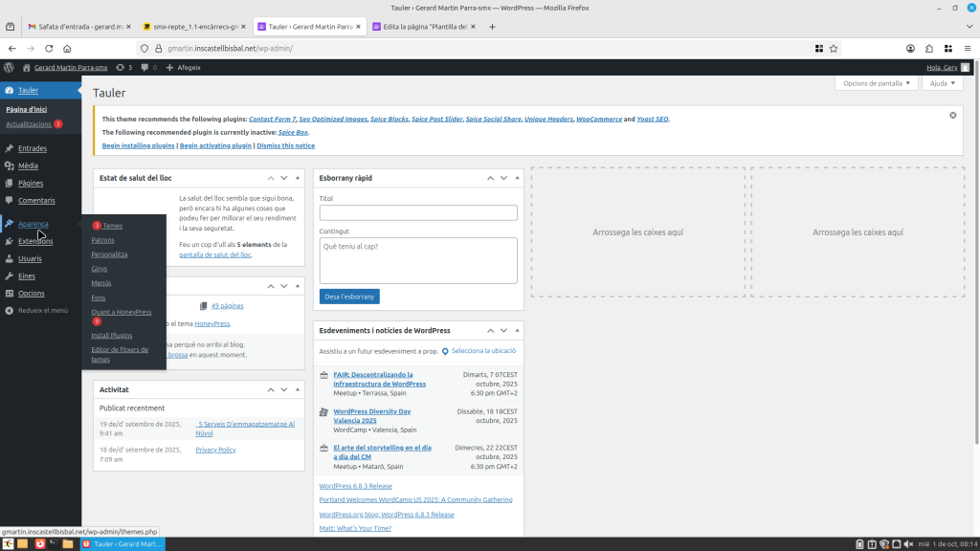The height and width of the screenshot is (551, 980).
Task: Click the Begin installing plugins link
Action: click(138, 145)
